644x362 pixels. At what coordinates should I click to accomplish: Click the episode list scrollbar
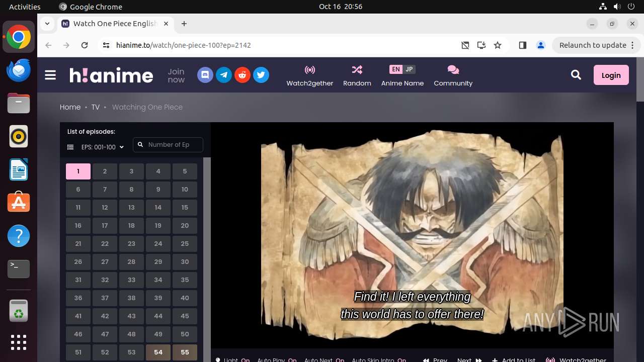pos(206,259)
